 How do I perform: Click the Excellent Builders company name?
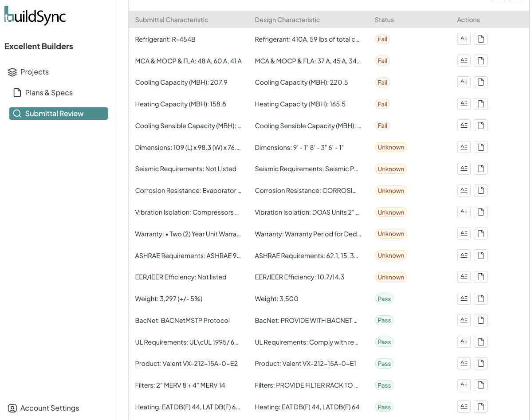(x=39, y=47)
